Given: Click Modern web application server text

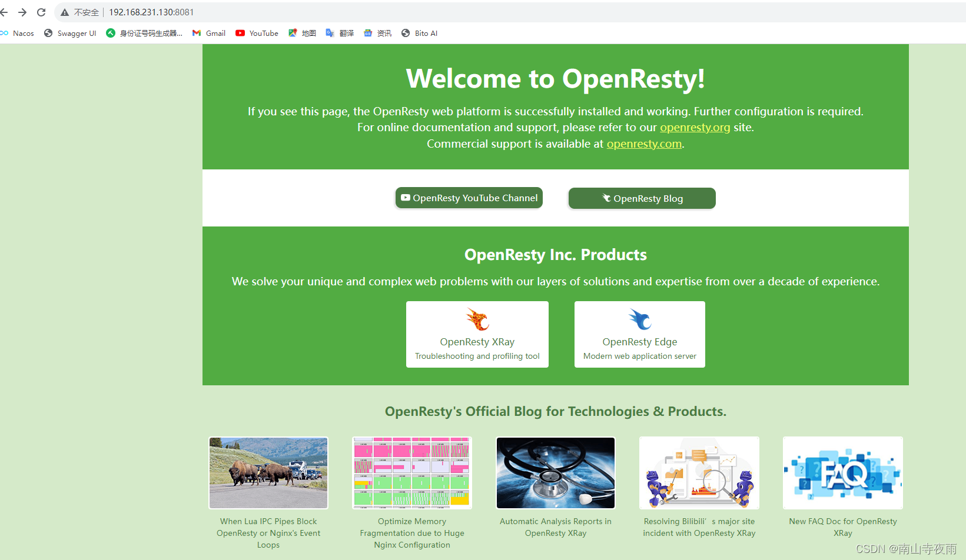Looking at the screenshot, I should coord(640,356).
